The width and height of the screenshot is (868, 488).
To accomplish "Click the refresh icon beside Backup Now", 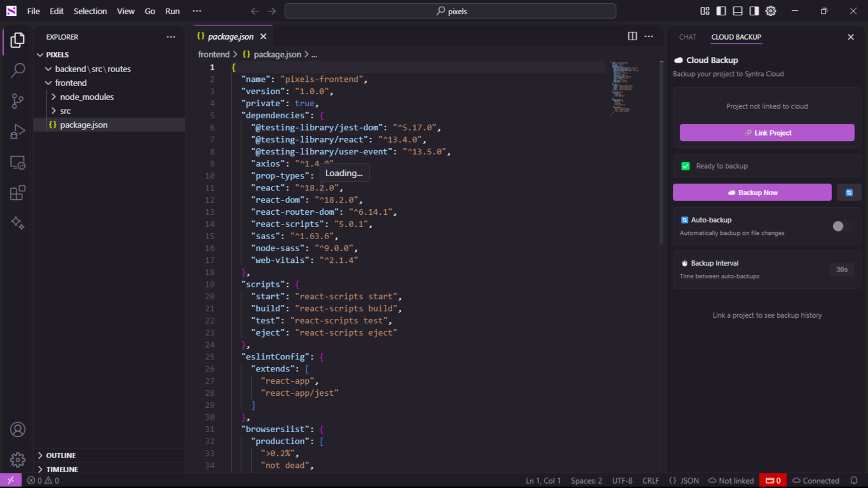I will 849,192.
